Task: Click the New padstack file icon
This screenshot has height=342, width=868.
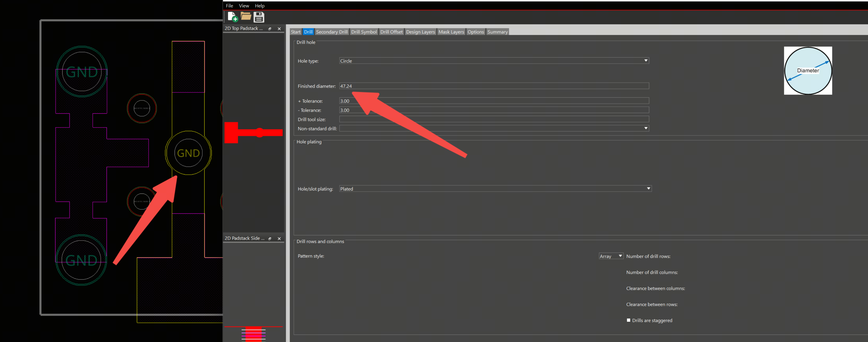Action: pos(232,17)
